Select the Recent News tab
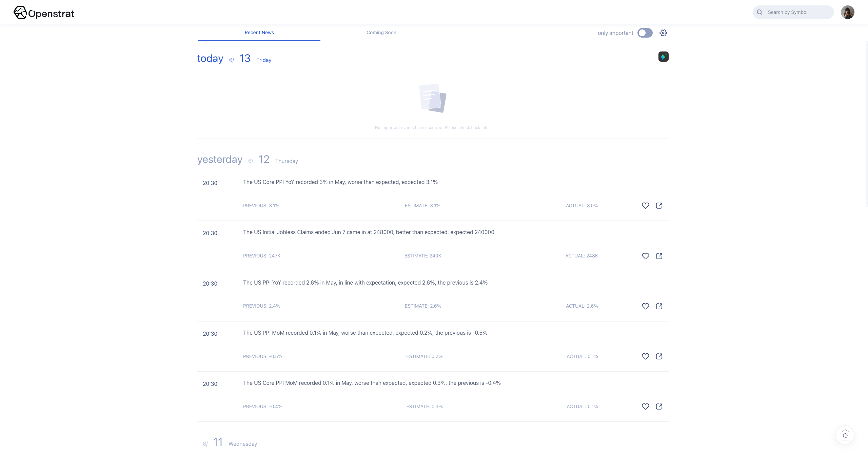Screen dimensions: 868x458 click(x=259, y=33)
